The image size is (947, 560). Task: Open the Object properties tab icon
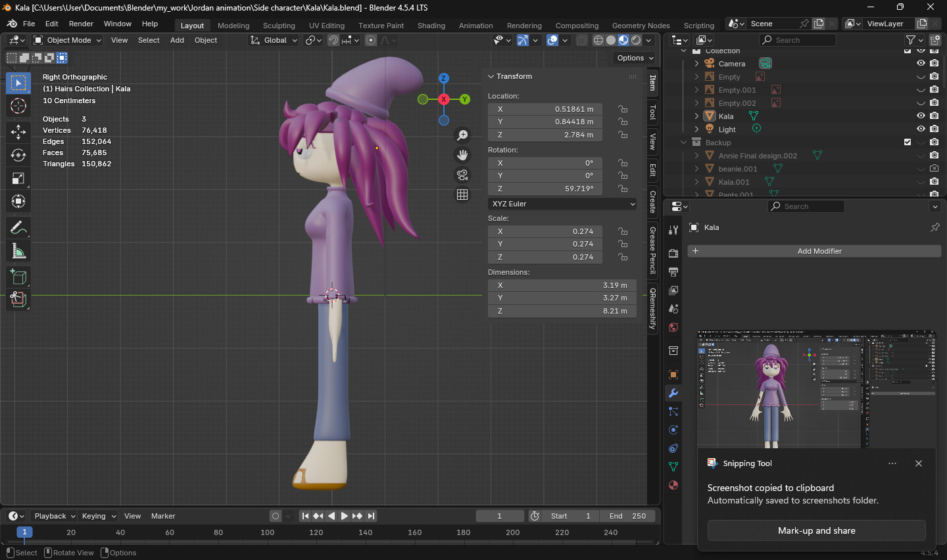(x=673, y=375)
